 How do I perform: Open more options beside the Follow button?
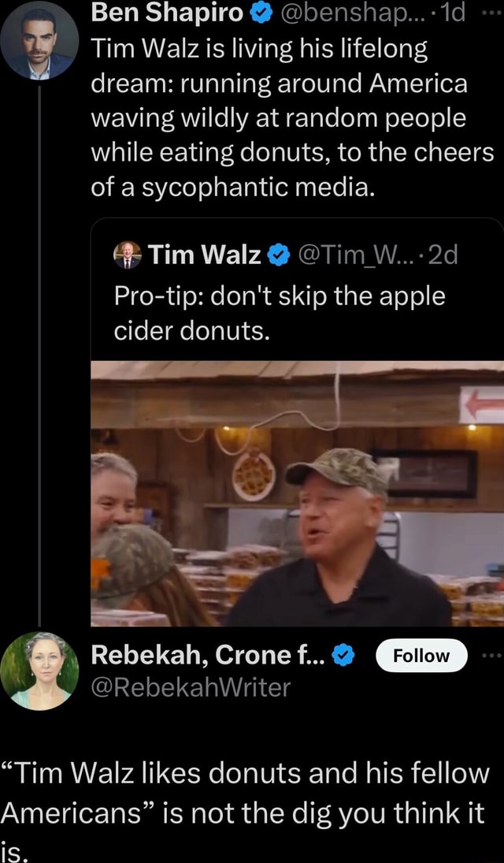click(x=493, y=654)
